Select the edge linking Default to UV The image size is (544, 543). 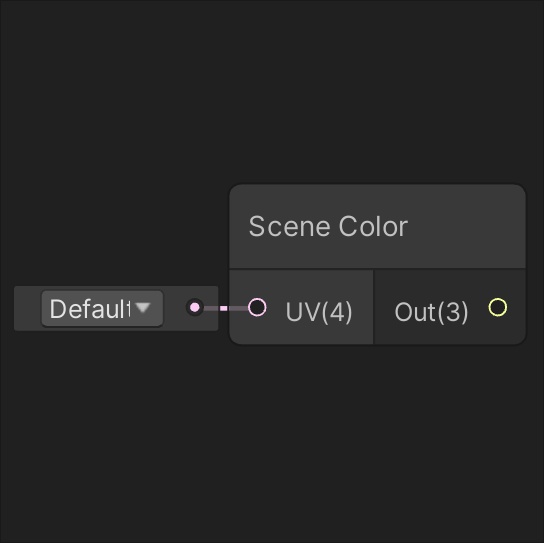[226, 308]
